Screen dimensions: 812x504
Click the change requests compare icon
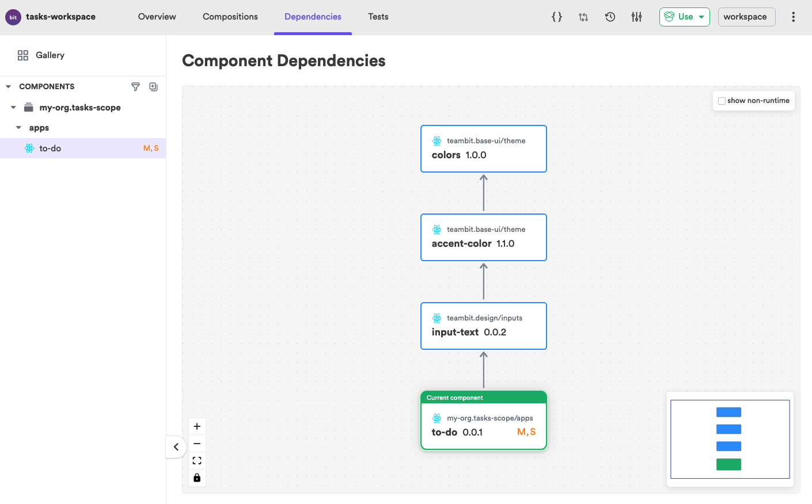click(583, 17)
